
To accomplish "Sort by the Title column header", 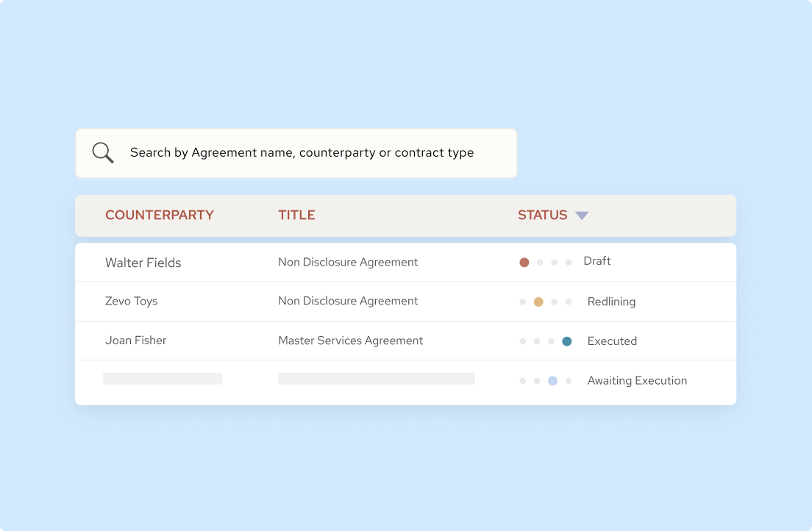I will [296, 215].
